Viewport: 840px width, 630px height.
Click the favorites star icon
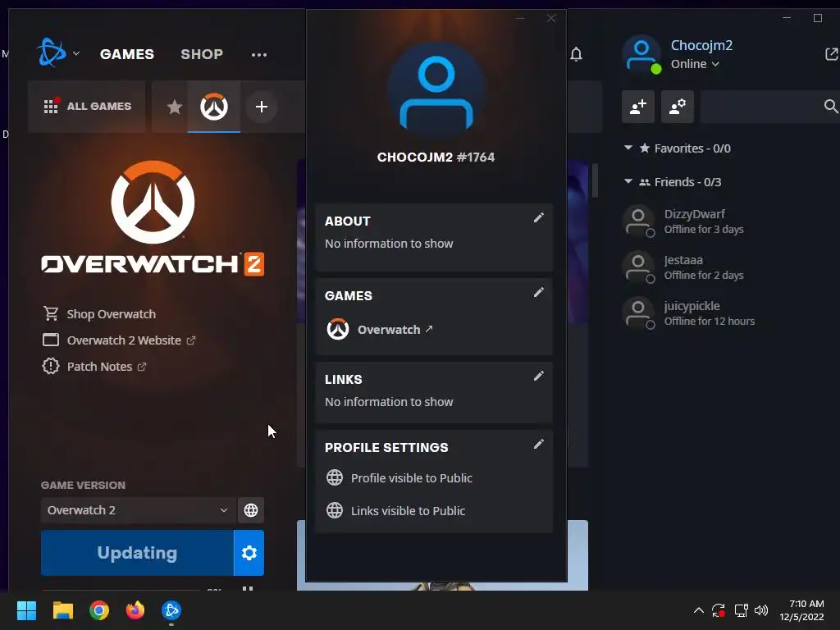tap(174, 107)
